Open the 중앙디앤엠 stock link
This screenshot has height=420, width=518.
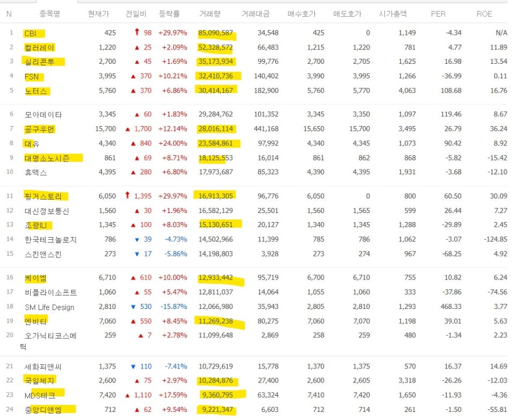tap(43, 410)
